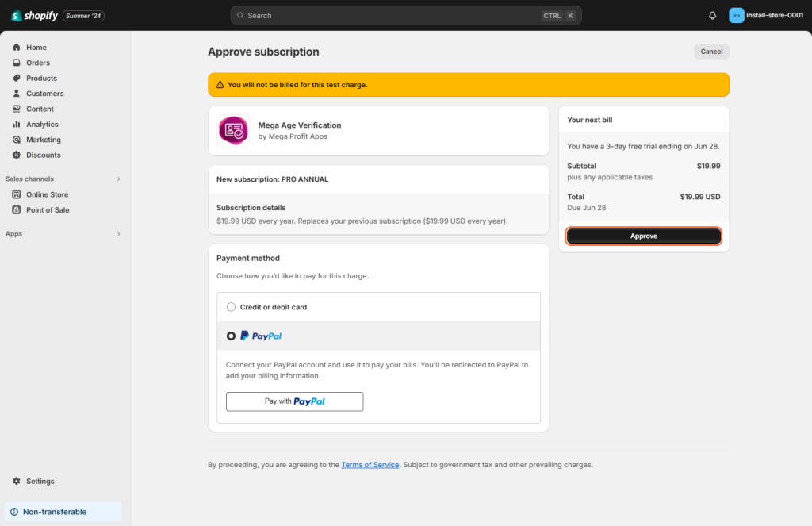Navigate to Orders
This screenshot has width=812, height=526.
pos(37,62)
